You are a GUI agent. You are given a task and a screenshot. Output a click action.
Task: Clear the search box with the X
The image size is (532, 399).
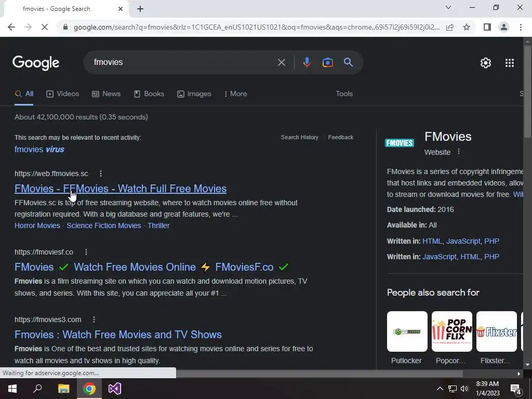pos(281,62)
